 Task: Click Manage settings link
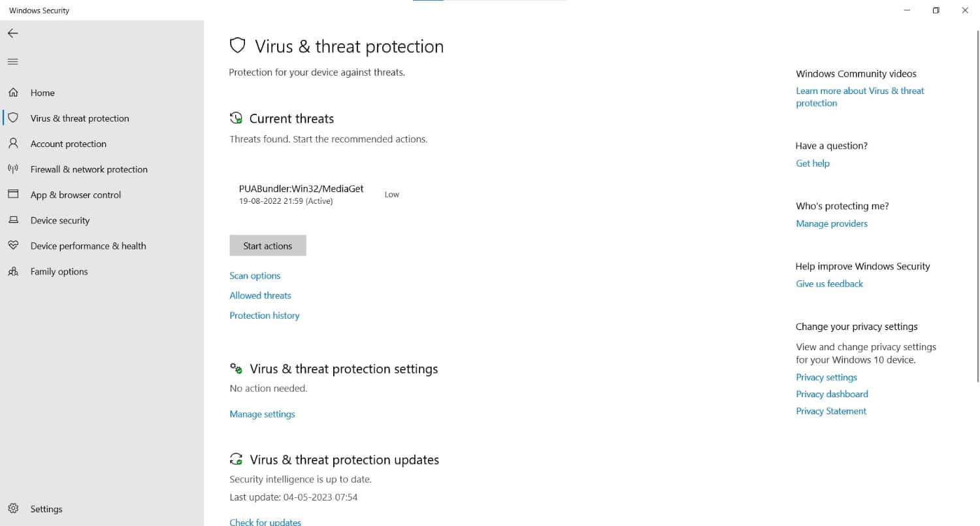point(262,414)
